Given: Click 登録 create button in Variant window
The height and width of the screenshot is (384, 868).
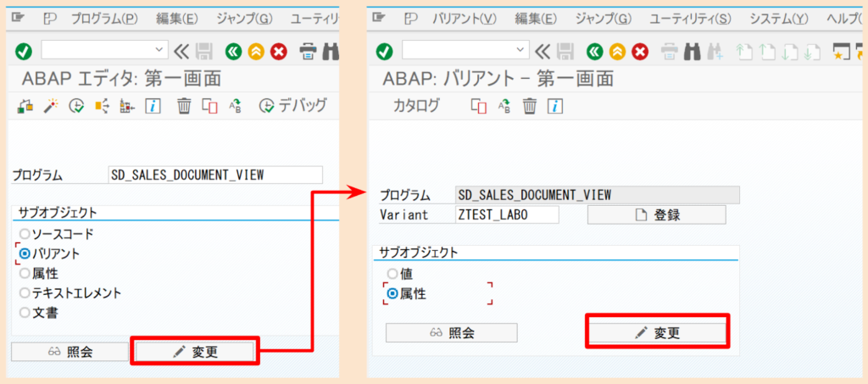Looking at the screenshot, I should [x=656, y=214].
